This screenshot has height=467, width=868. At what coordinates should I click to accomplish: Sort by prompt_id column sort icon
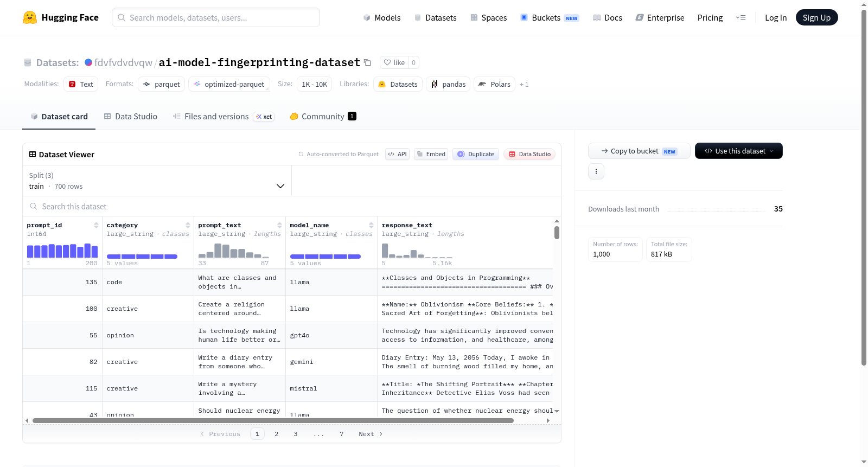click(x=96, y=225)
